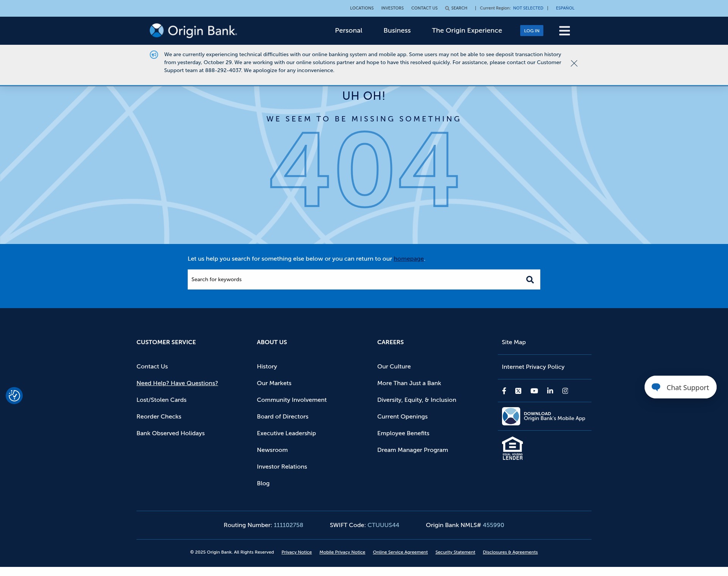Viewport: 728px width, 576px height.
Task: Open Executive Leadership link
Action: coord(286,433)
